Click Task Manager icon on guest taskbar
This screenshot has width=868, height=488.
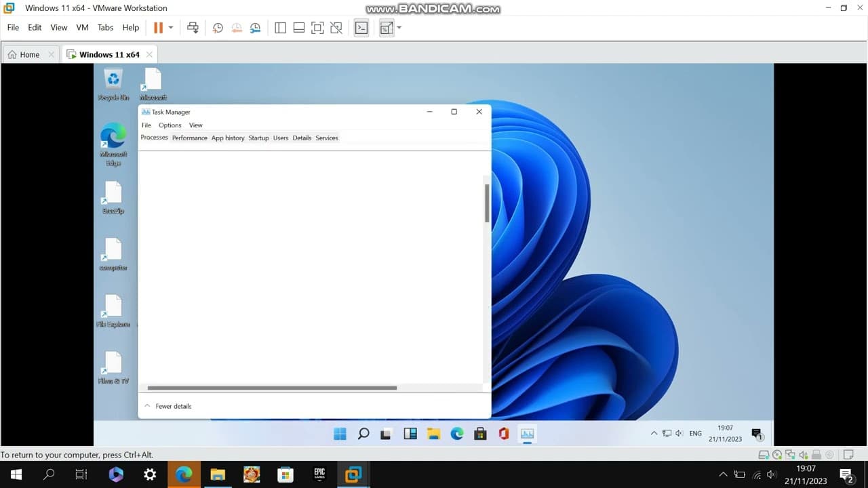click(527, 434)
